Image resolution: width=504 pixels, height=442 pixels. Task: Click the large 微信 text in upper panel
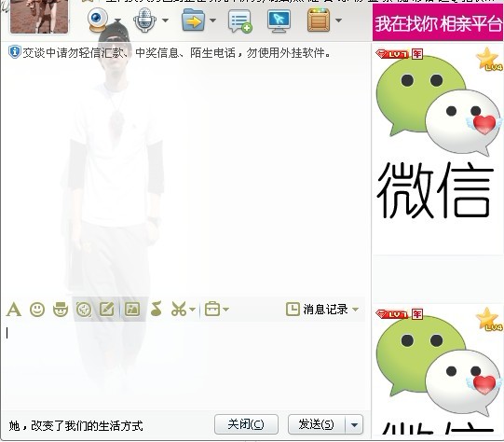click(x=435, y=190)
